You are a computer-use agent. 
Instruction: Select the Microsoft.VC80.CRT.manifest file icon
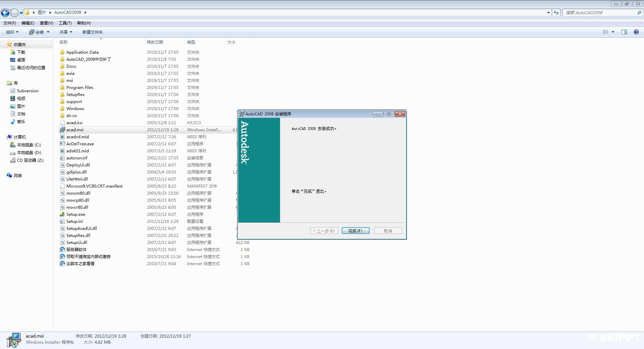pyautogui.click(x=62, y=186)
